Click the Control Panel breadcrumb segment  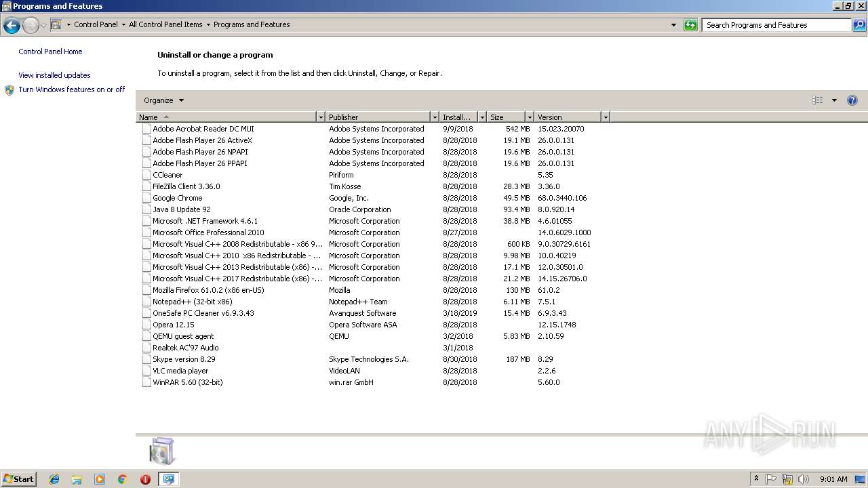point(96,24)
